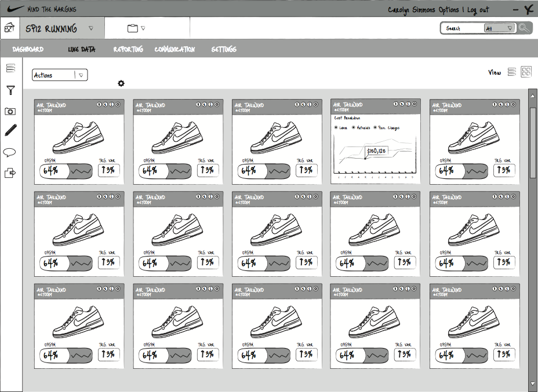Click the 64% progress bar on the first card
This screenshot has height=392, width=538.
pyautogui.click(x=64, y=171)
